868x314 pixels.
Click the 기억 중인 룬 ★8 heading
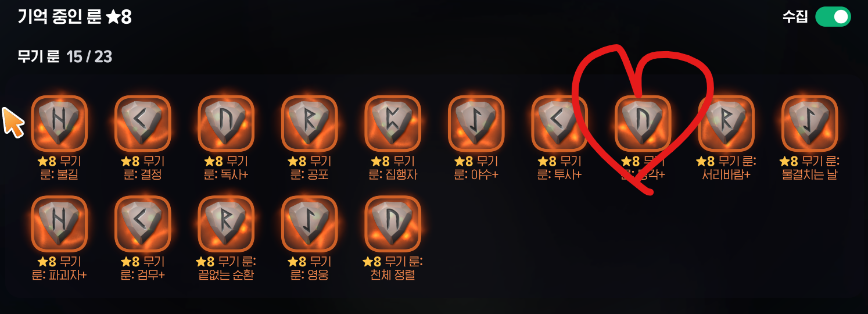tap(75, 17)
